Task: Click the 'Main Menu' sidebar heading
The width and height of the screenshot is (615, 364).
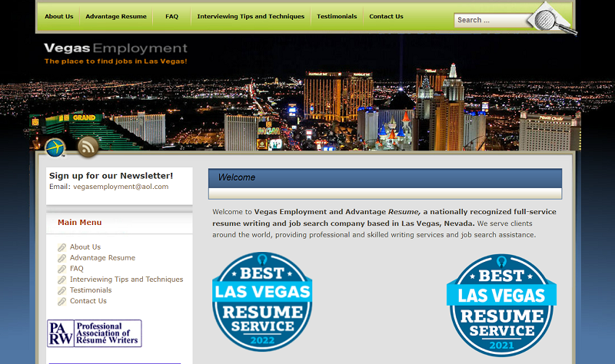Action: click(x=80, y=222)
